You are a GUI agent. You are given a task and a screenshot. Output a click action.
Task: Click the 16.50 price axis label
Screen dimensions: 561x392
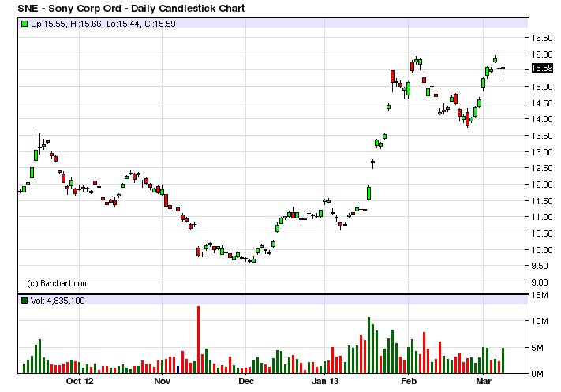click(x=542, y=38)
